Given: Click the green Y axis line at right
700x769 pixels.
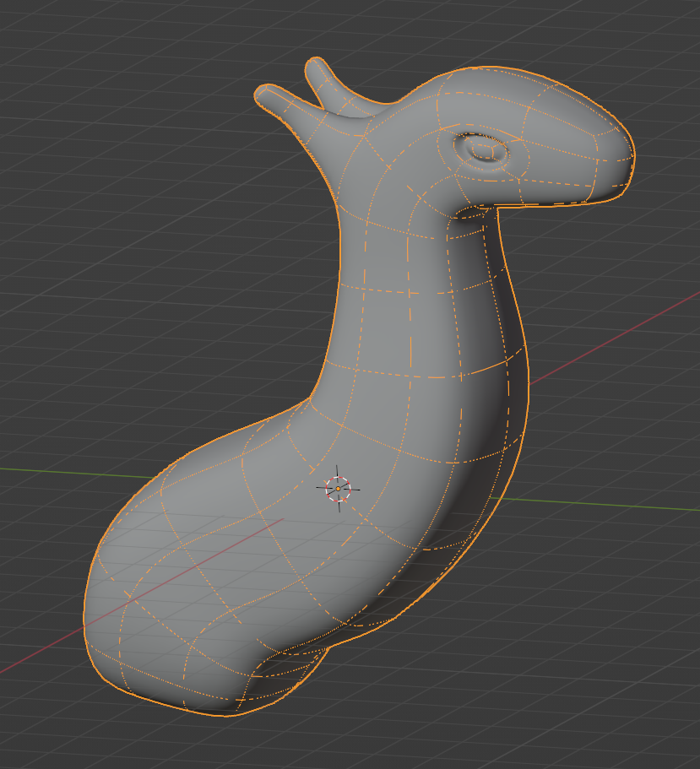Looking at the screenshot, I should pos(608,504).
